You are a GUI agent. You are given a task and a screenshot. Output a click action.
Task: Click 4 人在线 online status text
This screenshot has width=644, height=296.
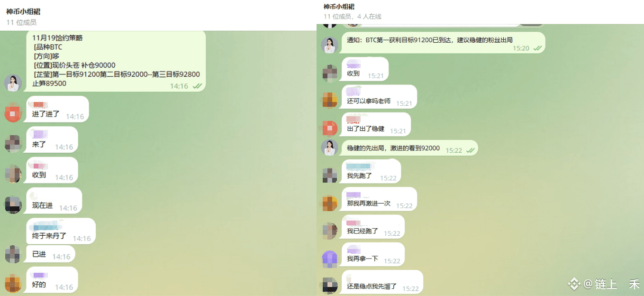(x=369, y=17)
